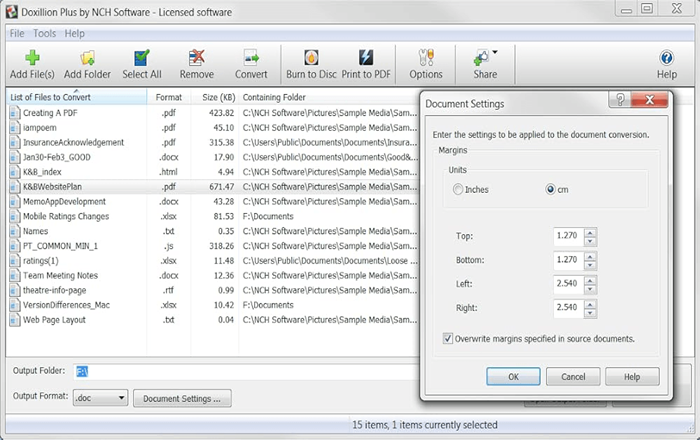Sort by Format column header
The height and width of the screenshot is (440, 700).
click(169, 97)
